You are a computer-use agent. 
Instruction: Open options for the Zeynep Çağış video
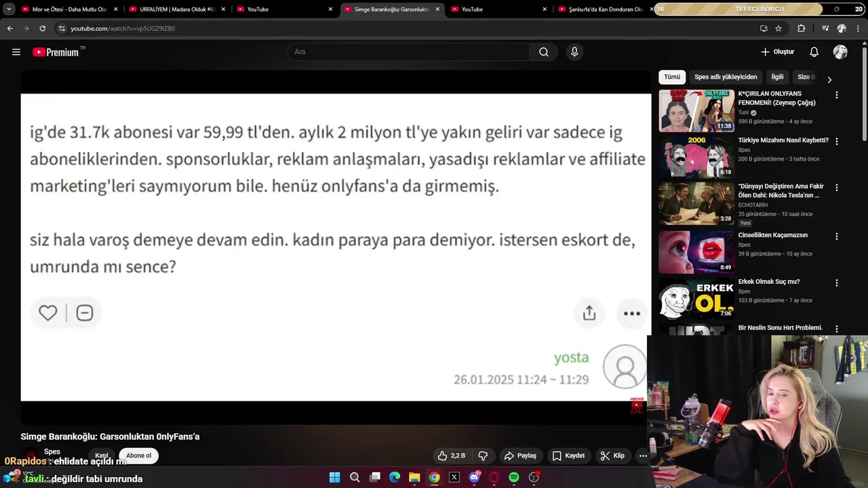836,95
